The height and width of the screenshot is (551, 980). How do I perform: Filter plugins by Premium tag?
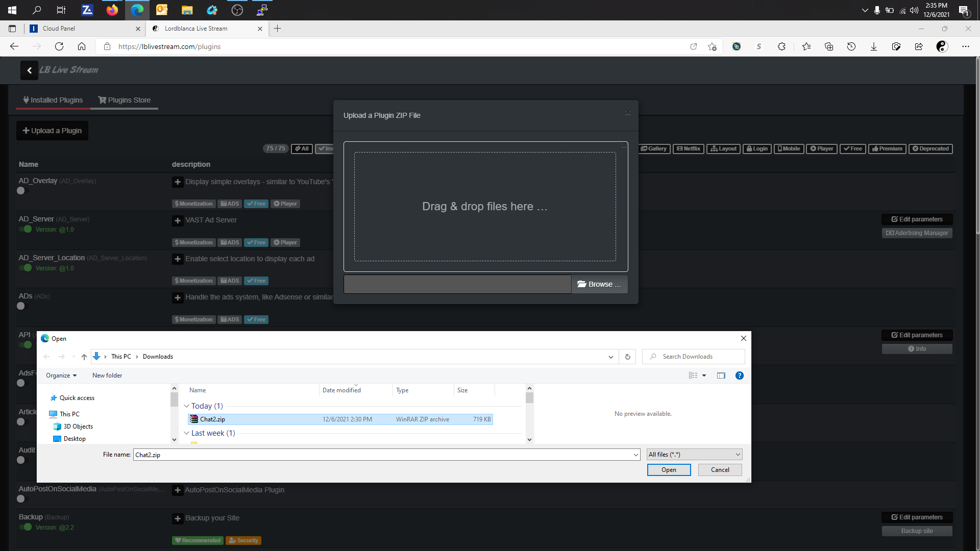[887, 149]
